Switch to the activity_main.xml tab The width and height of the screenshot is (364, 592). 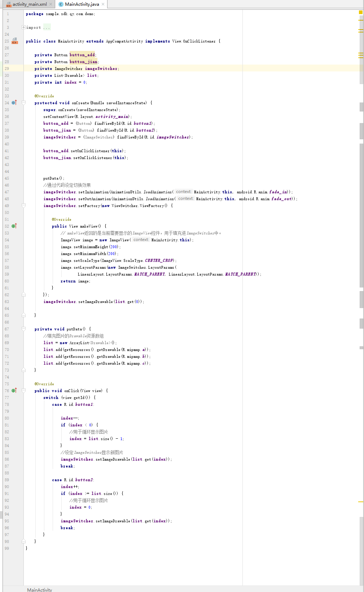coord(30,4)
